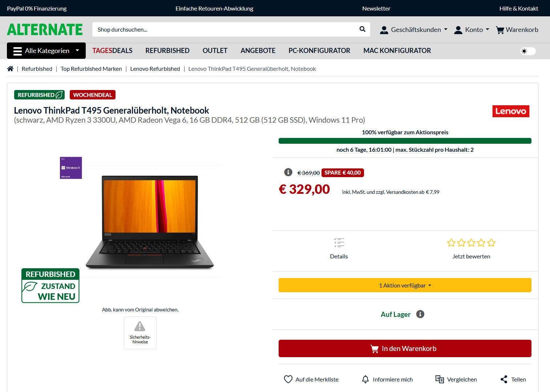This screenshot has height=392, width=550.
Task: Share product via Teilen icon
Action: point(504,379)
